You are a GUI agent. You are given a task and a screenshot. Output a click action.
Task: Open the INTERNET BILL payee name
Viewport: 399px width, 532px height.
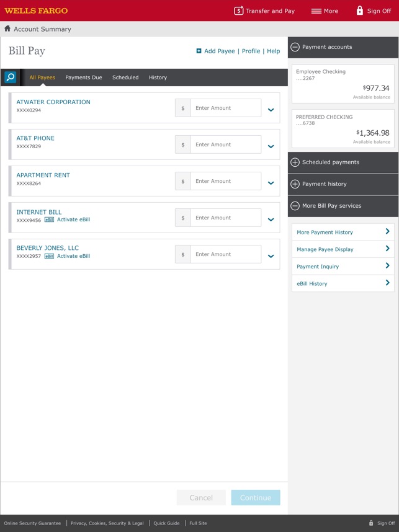[x=39, y=212]
